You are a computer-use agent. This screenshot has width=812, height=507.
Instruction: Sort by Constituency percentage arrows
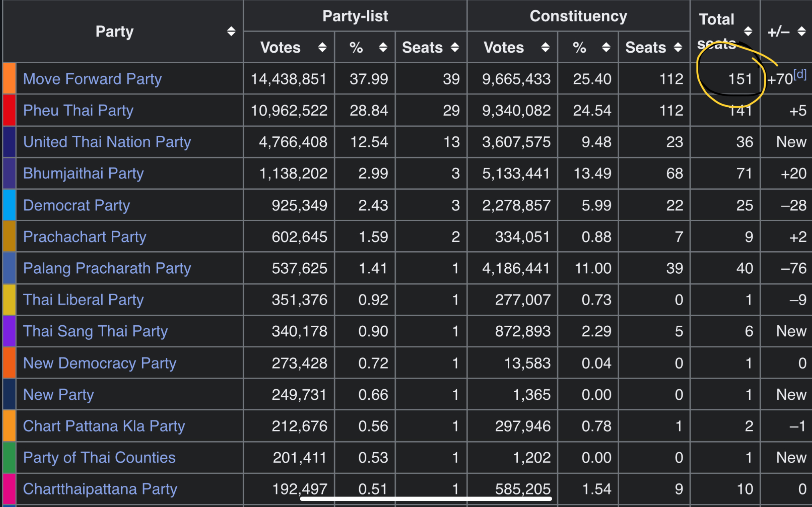(x=606, y=48)
